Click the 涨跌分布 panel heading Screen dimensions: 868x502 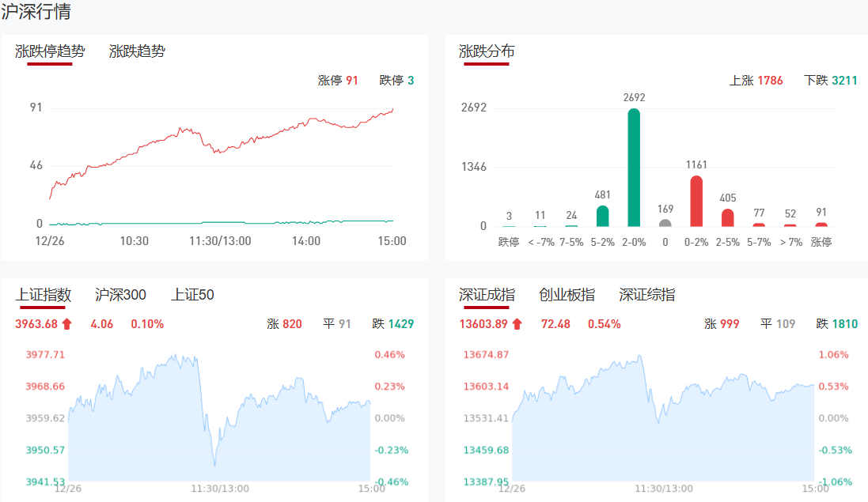coord(487,51)
